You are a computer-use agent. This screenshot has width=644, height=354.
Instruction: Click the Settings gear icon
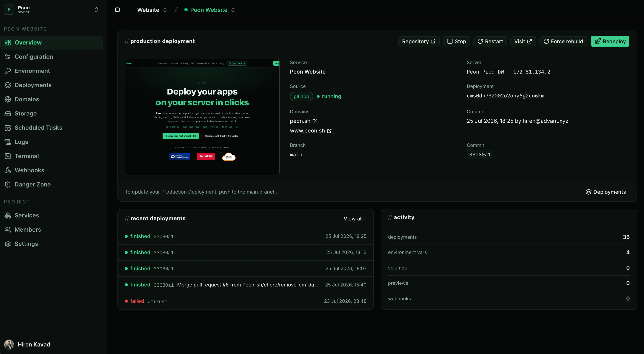8,244
